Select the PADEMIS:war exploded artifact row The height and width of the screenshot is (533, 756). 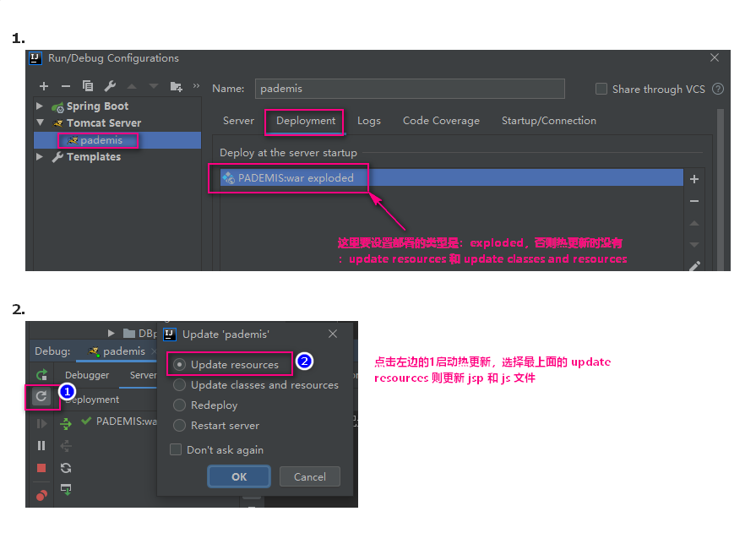[x=452, y=177]
